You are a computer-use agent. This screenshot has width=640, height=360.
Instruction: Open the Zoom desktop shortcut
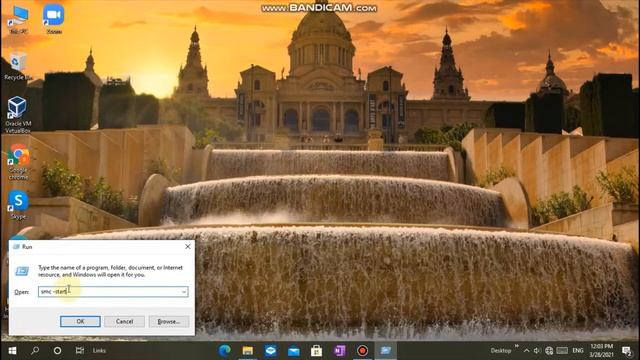53,19
